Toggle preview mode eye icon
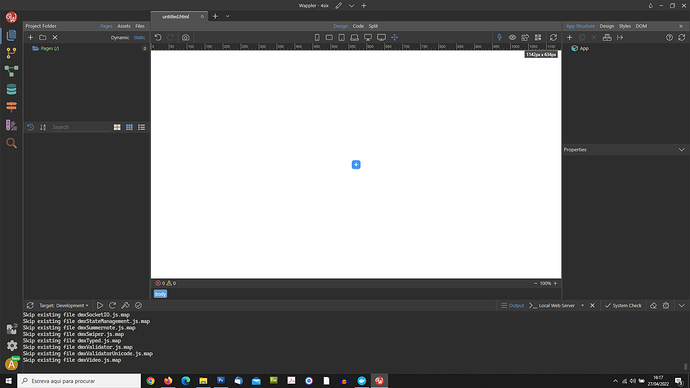Viewport: 690px width, 388px height. click(x=512, y=37)
